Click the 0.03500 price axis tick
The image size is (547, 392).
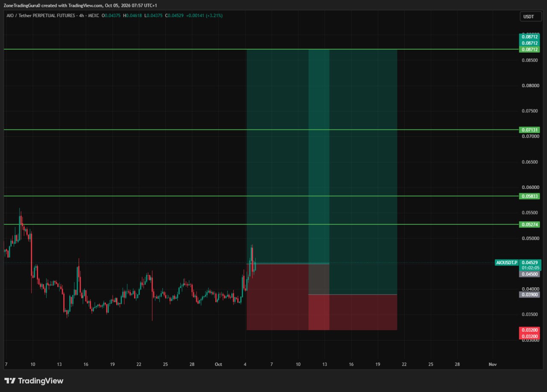(x=529, y=315)
